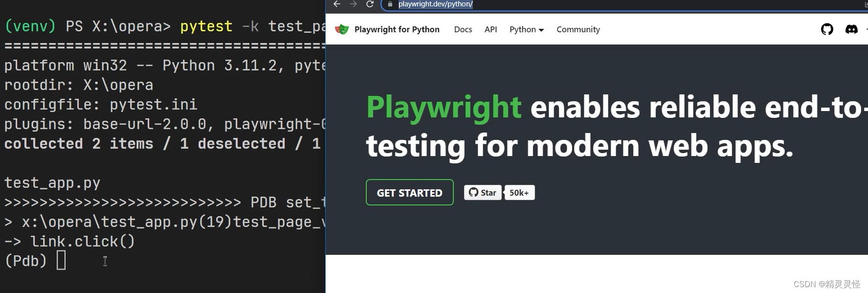
Task: Click the 'pytest' command word in terminal
Action: point(206,26)
